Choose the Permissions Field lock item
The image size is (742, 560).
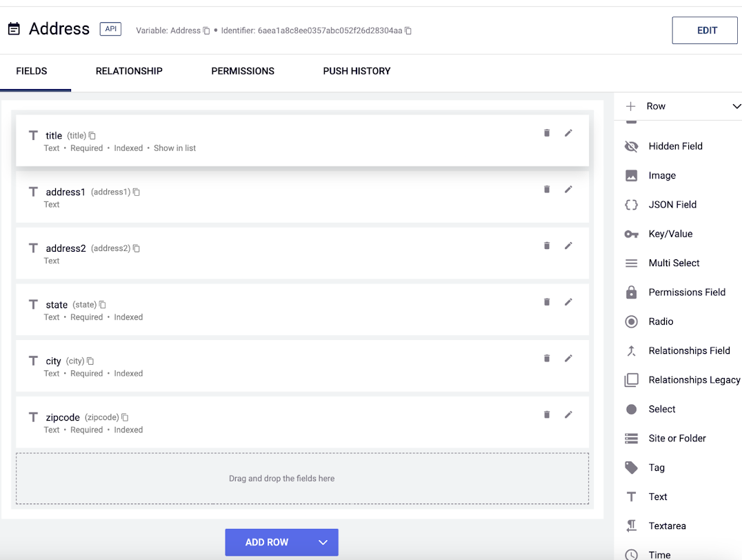pos(686,292)
